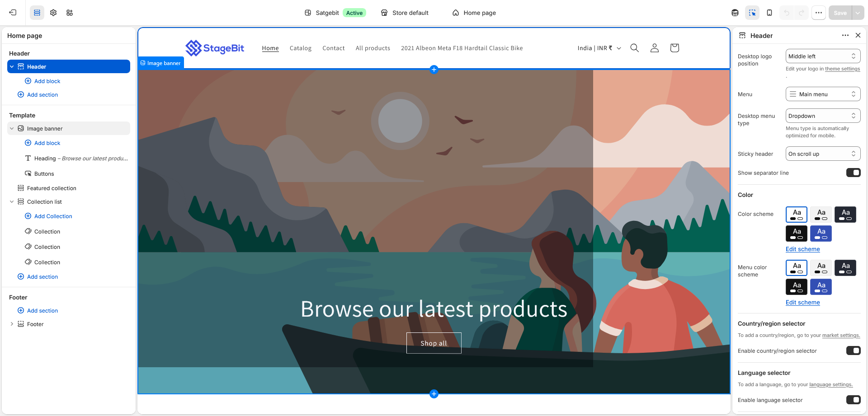The height and width of the screenshot is (416, 868).
Task: Open the App embeds icon
Action: click(70, 13)
